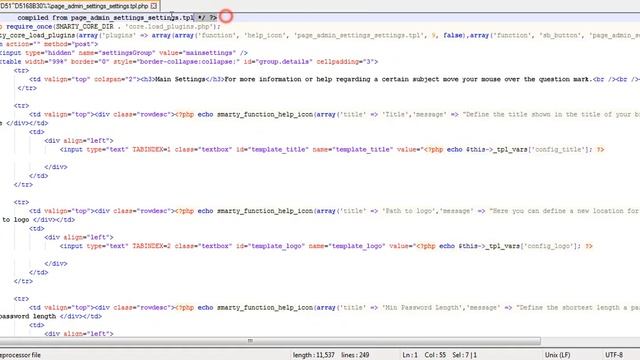Click the words 'question mark' in the help sentence

click(564, 80)
